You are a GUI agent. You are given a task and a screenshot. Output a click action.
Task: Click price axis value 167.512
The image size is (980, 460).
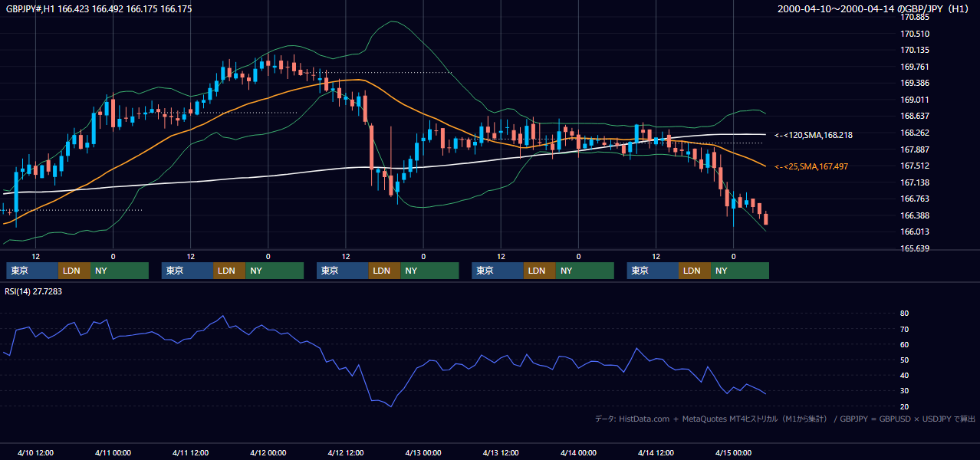tap(915, 166)
